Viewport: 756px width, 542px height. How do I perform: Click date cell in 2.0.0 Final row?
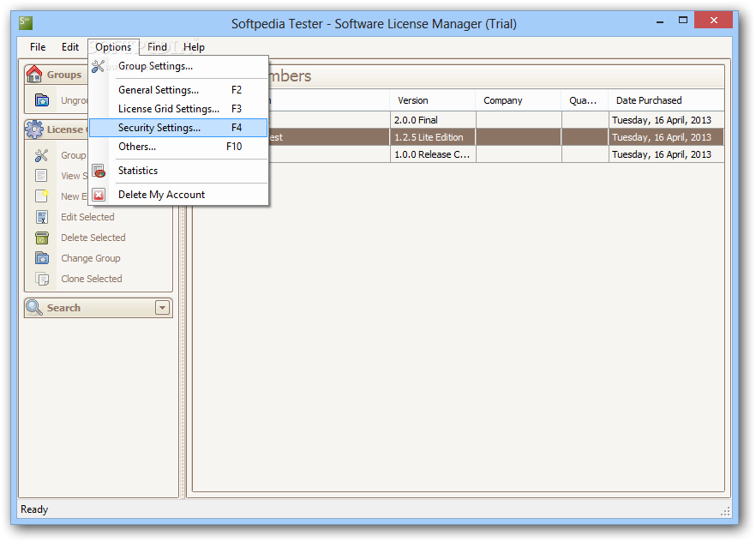point(666,120)
